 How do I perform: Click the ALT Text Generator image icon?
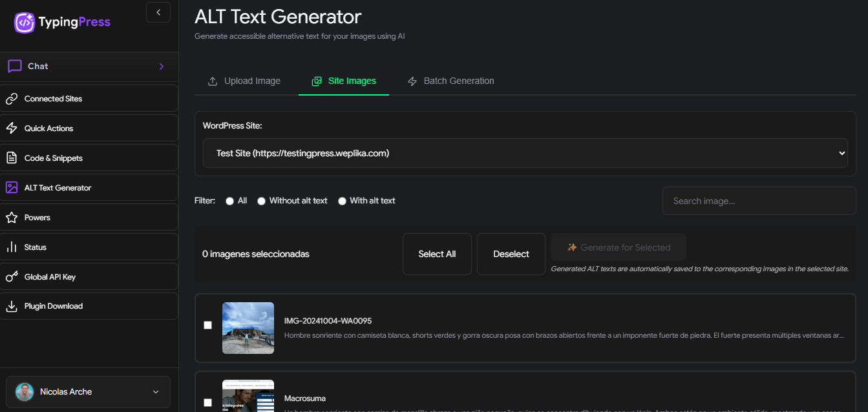12,188
